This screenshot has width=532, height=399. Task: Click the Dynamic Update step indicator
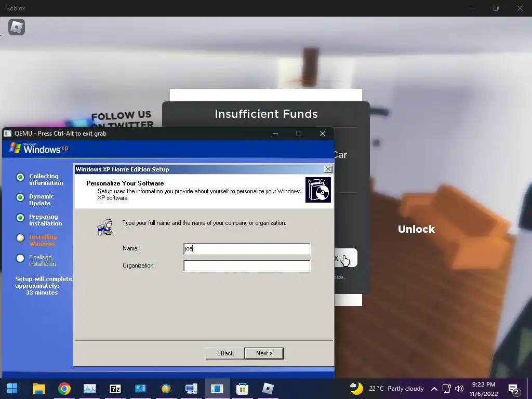20,197
